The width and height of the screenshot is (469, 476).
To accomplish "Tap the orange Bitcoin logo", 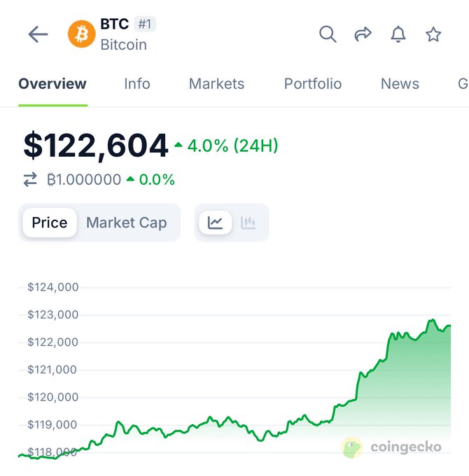I will pos(81,34).
